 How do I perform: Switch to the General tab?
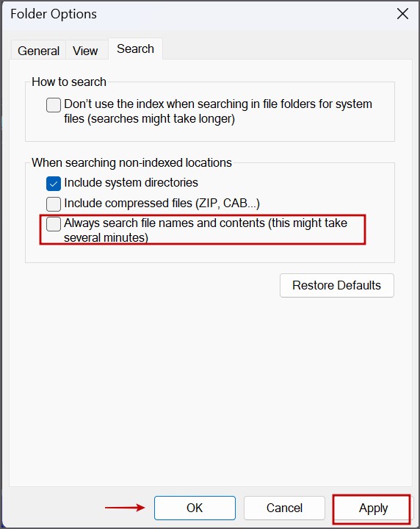(38, 51)
